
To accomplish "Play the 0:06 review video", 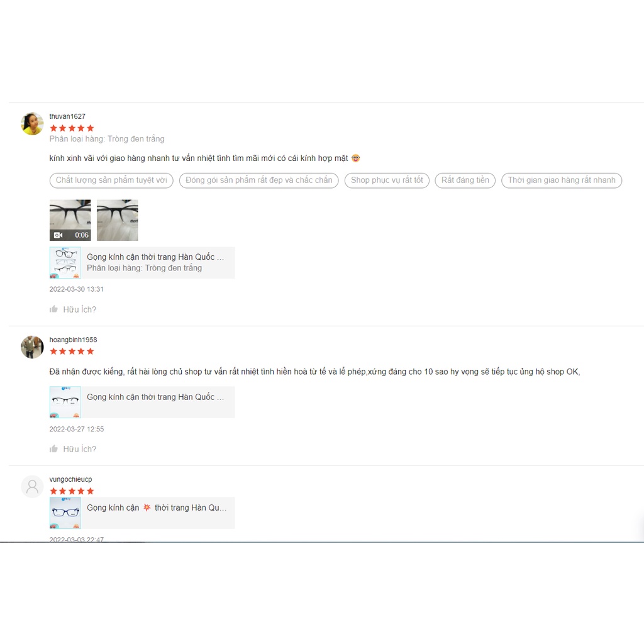I will (x=70, y=220).
